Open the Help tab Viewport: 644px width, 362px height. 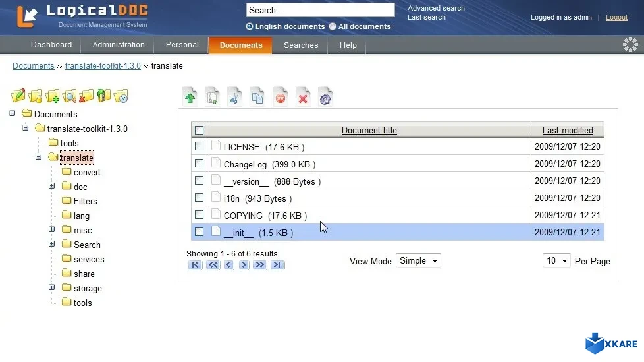point(348,45)
